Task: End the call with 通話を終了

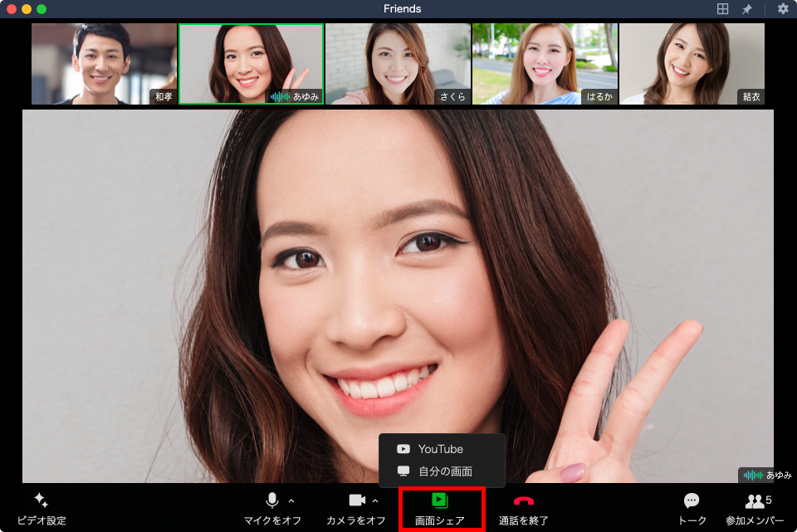Action: click(x=524, y=509)
